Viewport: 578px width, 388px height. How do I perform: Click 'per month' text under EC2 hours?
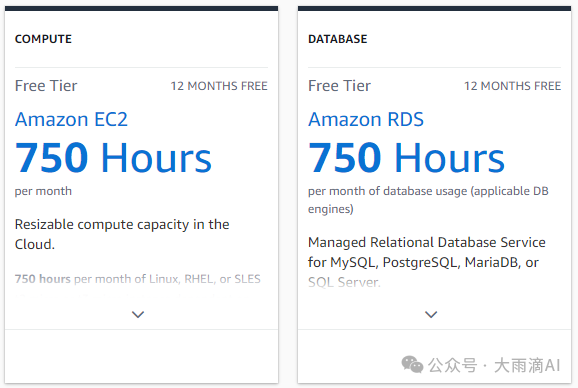coord(43,191)
